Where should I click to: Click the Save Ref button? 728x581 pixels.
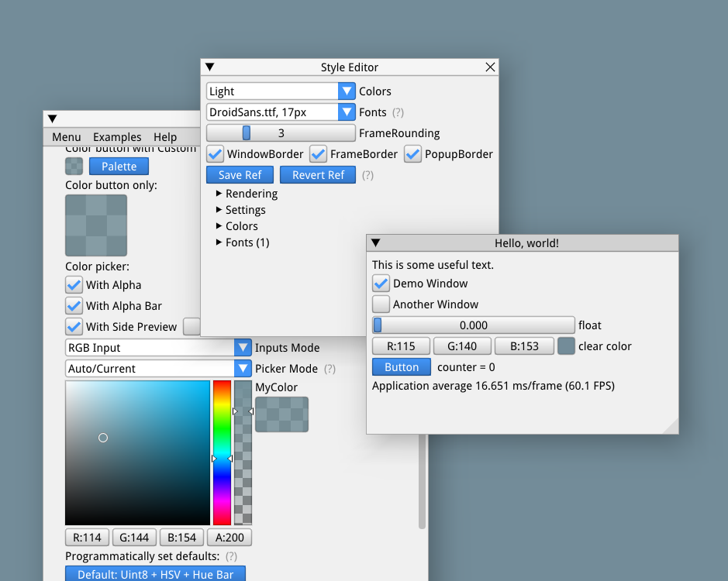coord(240,174)
